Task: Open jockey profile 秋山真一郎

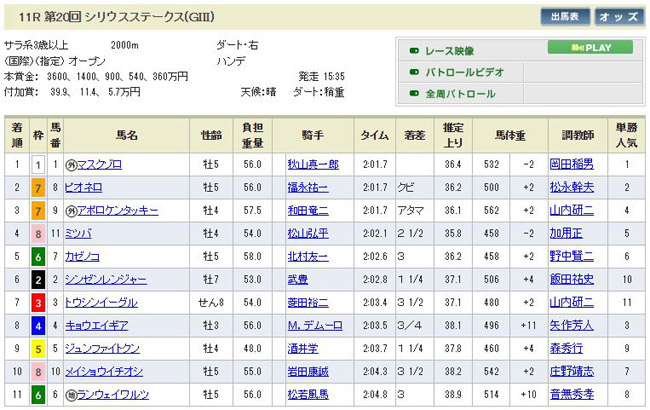Action: point(312,164)
